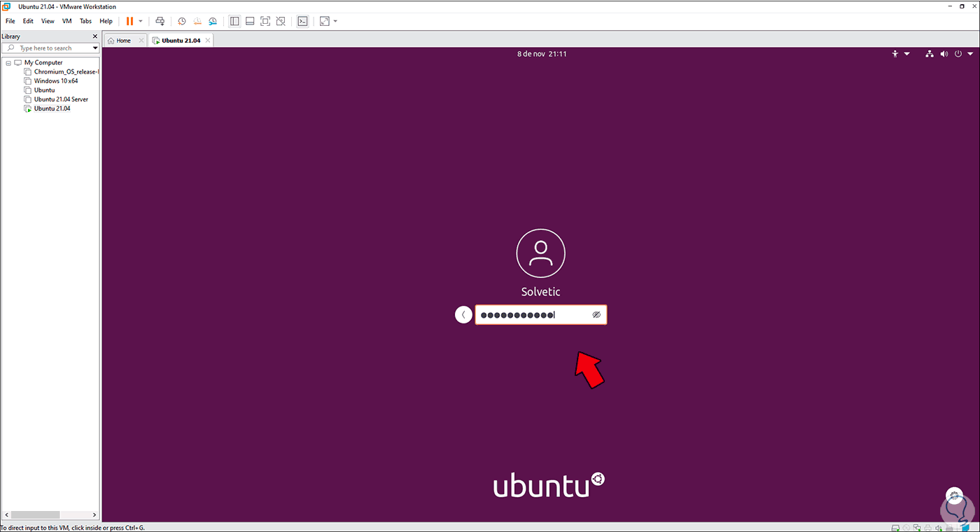980x532 pixels.
Task: Click the date and time in the Ubuntu top bar
Action: pyautogui.click(x=542, y=54)
